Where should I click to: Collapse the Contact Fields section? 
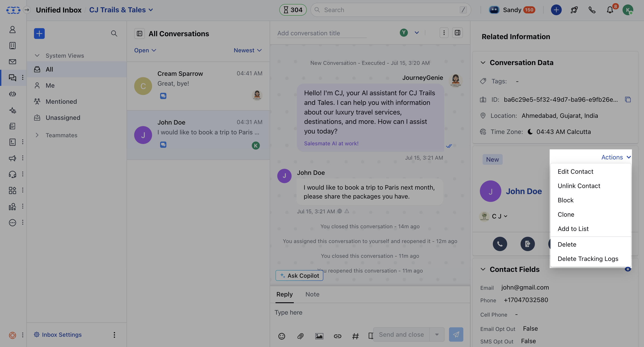483,269
